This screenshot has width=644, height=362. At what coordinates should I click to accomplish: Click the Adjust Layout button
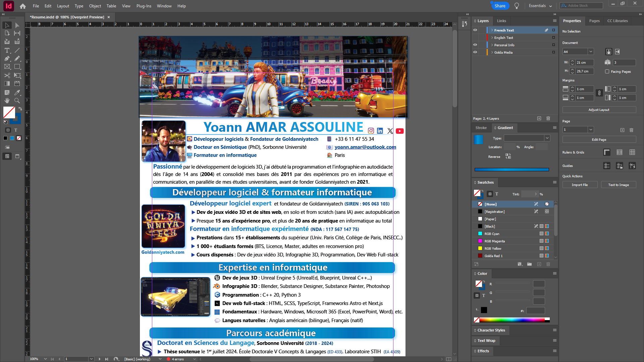click(599, 110)
